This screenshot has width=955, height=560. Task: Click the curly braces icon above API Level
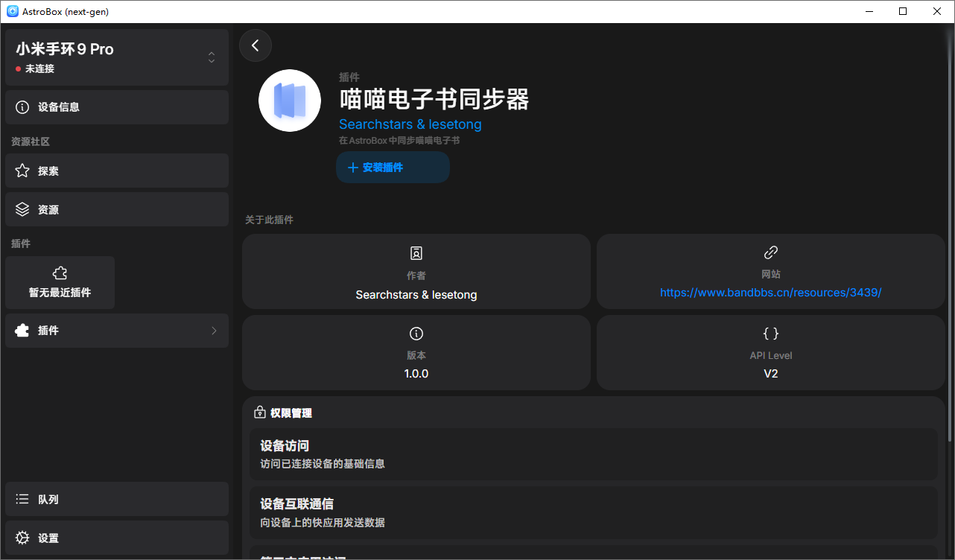pos(771,334)
